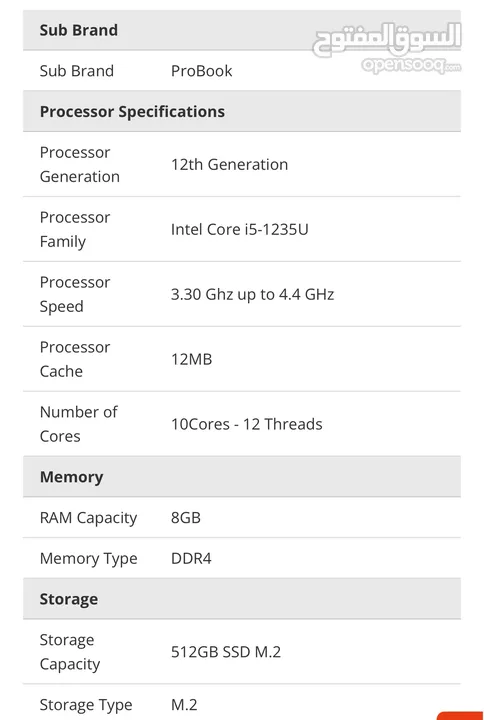Click the Processor Family label
The image size is (484, 720).
coord(75,229)
